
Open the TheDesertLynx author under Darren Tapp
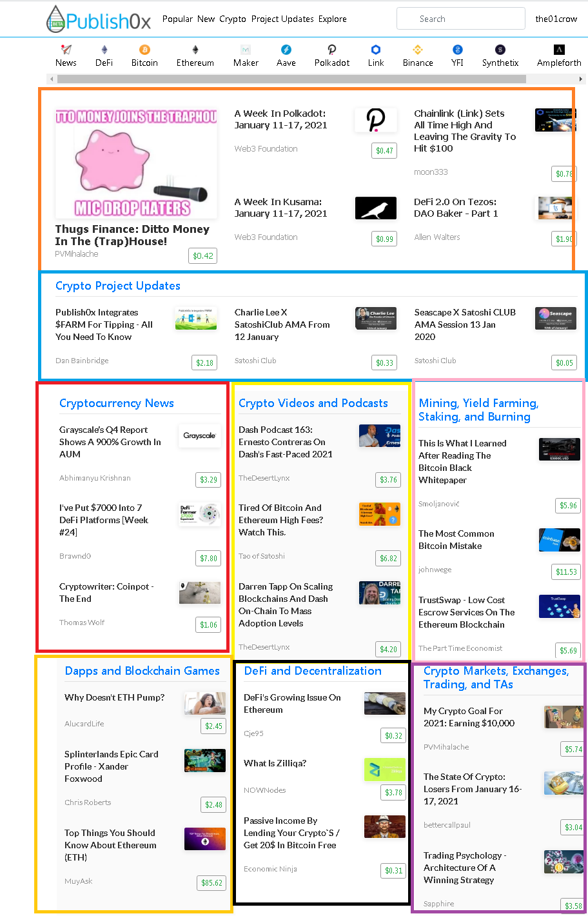[264, 647]
